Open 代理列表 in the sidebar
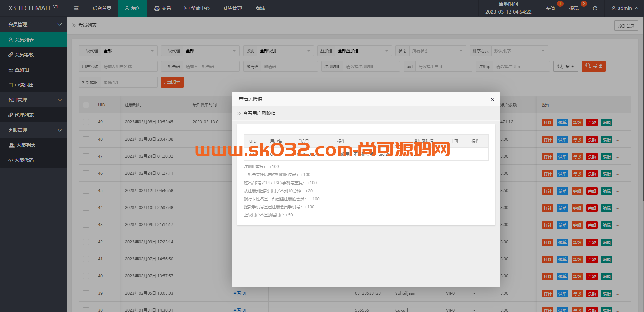The width and height of the screenshot is (644, 312). tap(34, 115)
